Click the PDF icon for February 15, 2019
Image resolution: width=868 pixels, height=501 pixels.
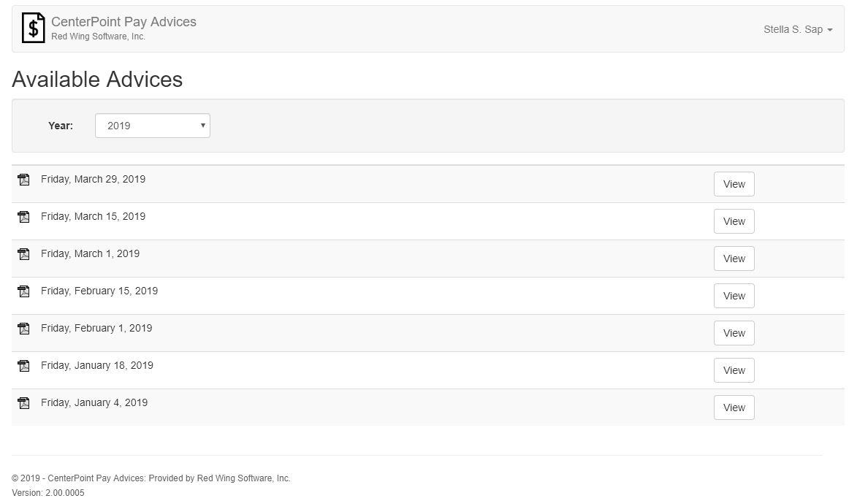tap(24, 291)
